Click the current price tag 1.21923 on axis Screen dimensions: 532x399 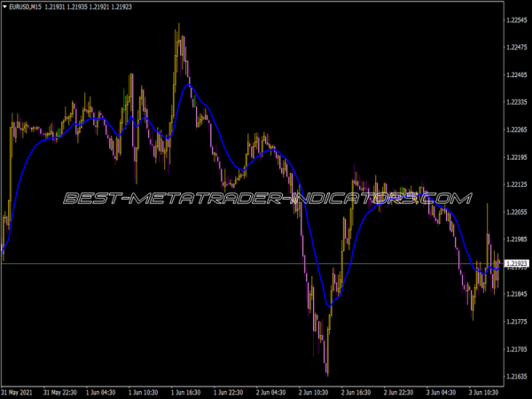(x=515, y=263)
